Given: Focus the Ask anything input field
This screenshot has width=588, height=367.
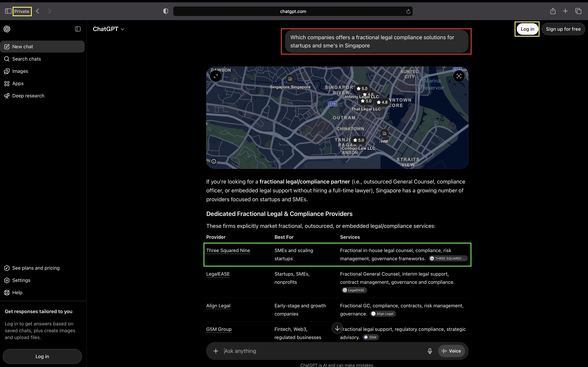Looking at the screenshot, I should tap(323, 351).
